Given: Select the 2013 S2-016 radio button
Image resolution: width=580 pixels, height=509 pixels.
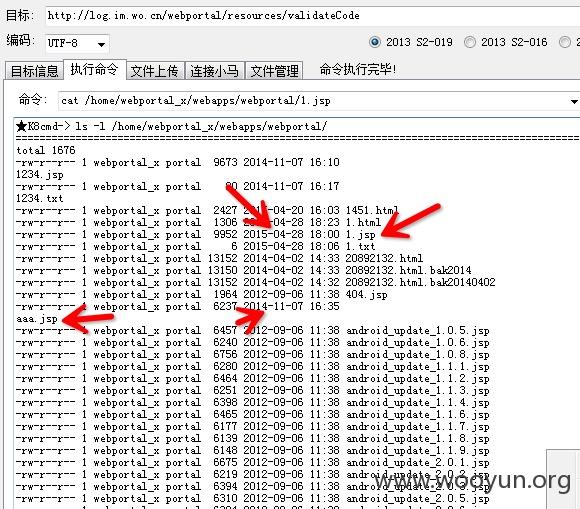Looking at the screenshot, I should pos(470,42).
